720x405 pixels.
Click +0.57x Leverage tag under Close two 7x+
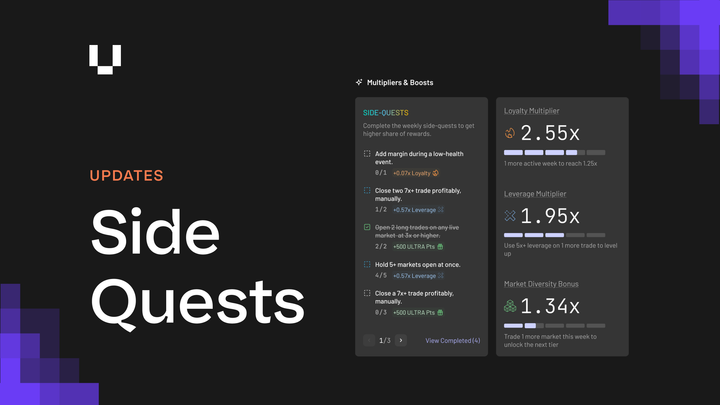point(418,210)
